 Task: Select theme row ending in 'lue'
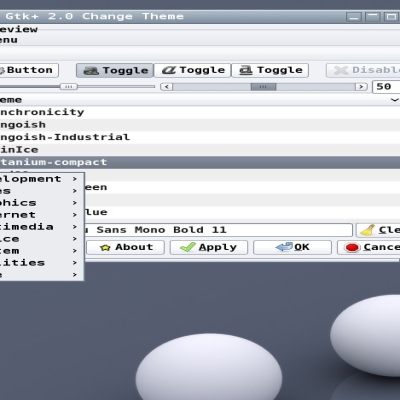(242, 212)
